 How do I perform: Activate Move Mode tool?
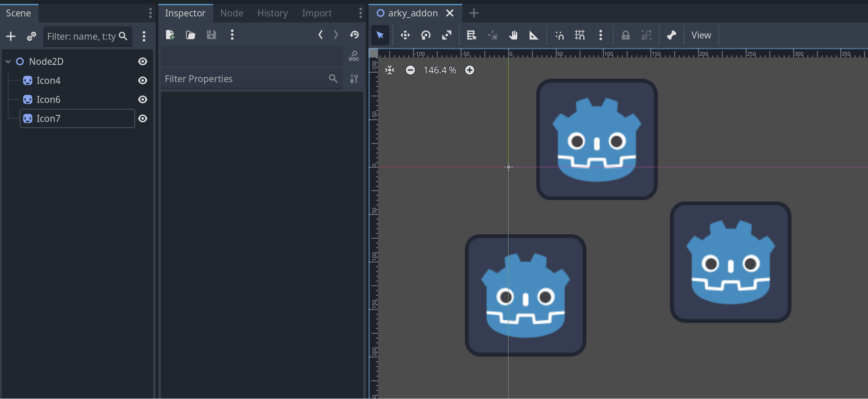point(405,35)
